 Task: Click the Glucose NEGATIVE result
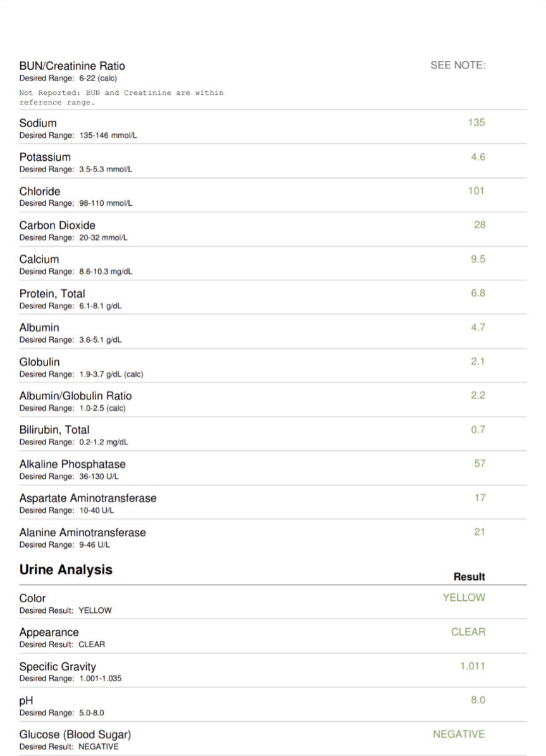(x=459, y=734)
